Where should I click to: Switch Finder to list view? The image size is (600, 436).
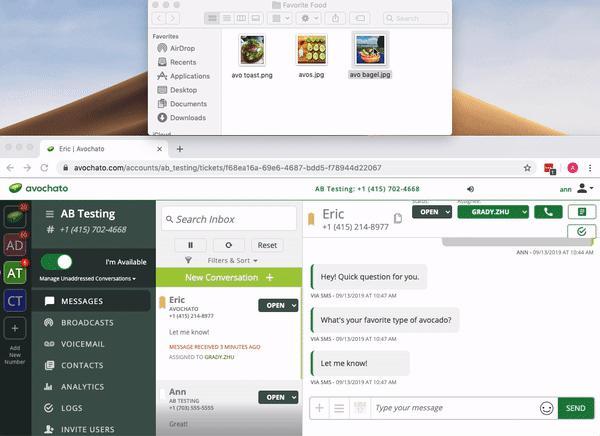coord(227,18)
